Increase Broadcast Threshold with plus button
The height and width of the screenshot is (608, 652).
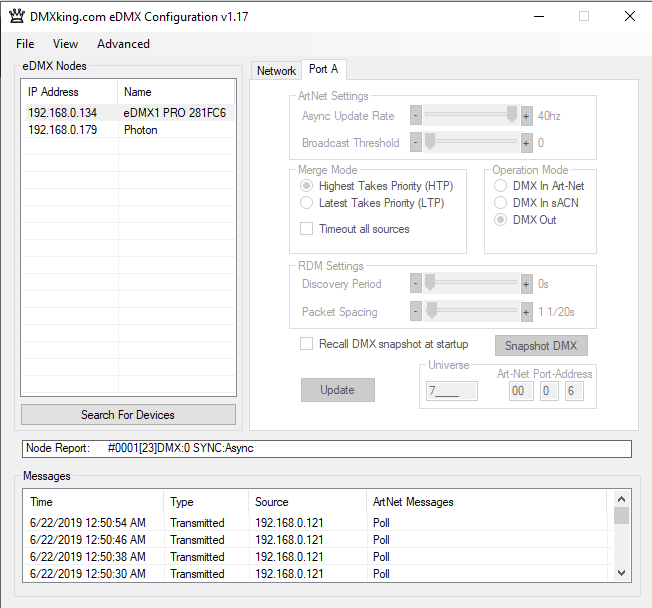(526, 143)
